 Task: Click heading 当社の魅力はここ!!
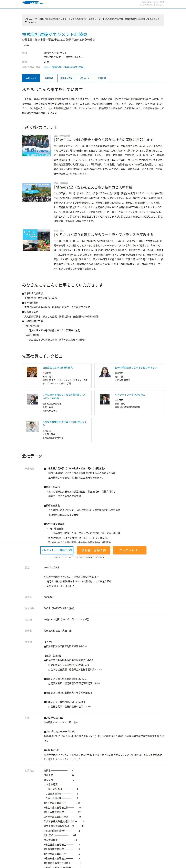(x=40, y=127)
